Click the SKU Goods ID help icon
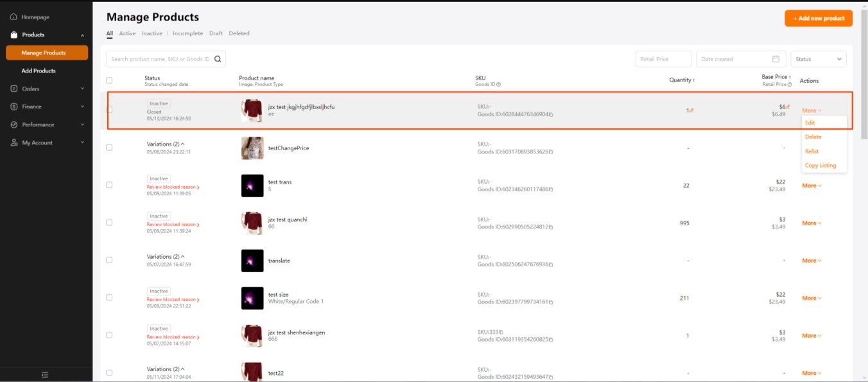This screenshot has width=868, height=382. [498, 84]
